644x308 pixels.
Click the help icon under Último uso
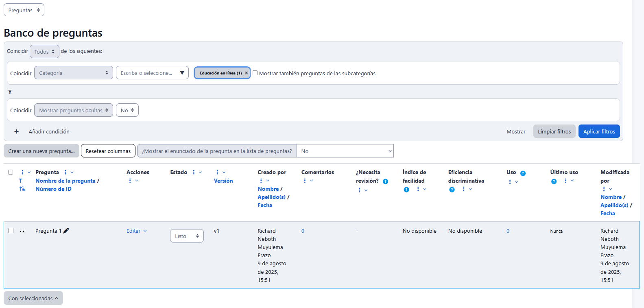pos(554,181)
